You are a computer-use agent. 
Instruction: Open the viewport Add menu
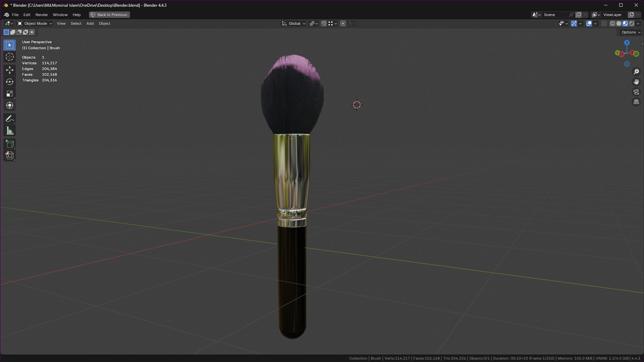tap(90, 23)
